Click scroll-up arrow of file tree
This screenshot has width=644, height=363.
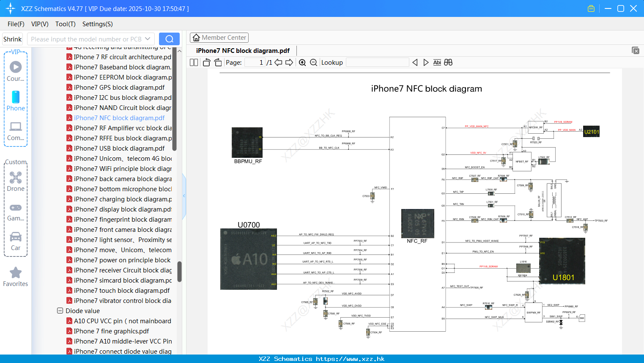point(179,51)
